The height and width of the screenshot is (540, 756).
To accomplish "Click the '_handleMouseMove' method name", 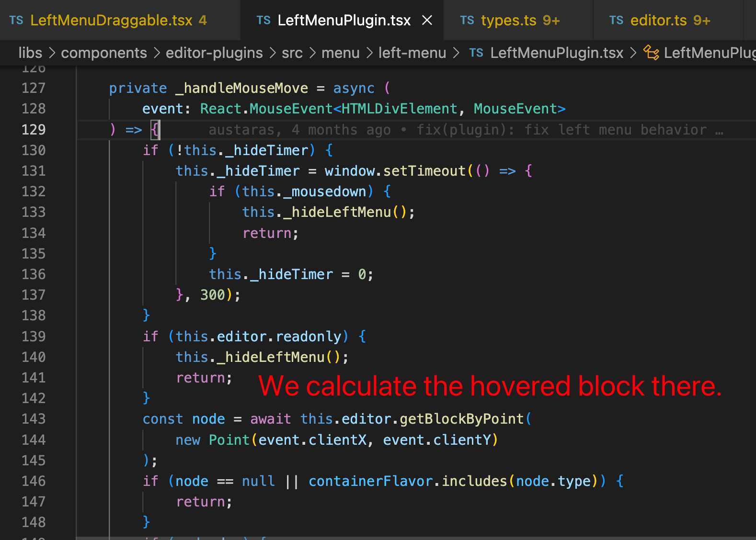I will point(242,88).
